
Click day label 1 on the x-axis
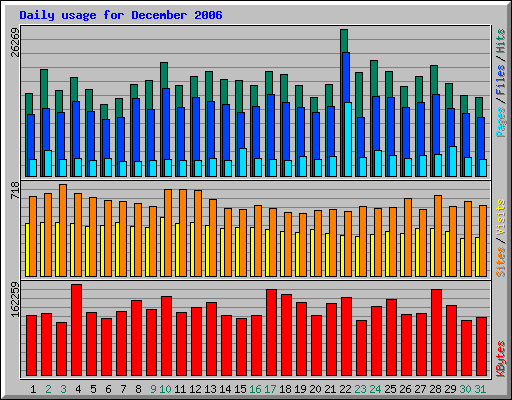[33, 389]
